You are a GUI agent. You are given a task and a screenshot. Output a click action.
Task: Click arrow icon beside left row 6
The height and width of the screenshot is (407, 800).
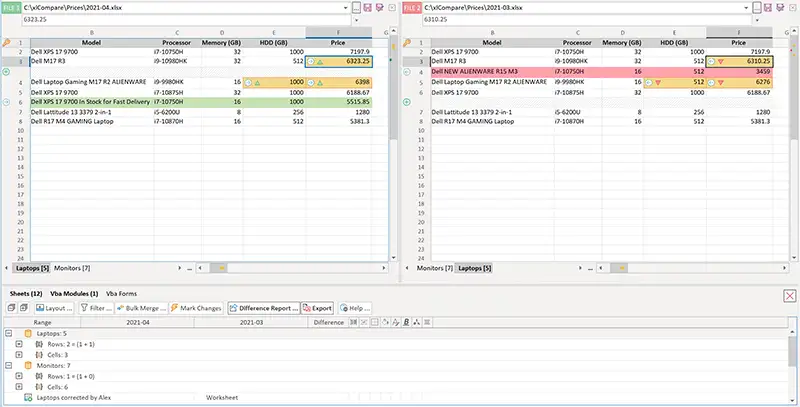click(x=6, y=103)
